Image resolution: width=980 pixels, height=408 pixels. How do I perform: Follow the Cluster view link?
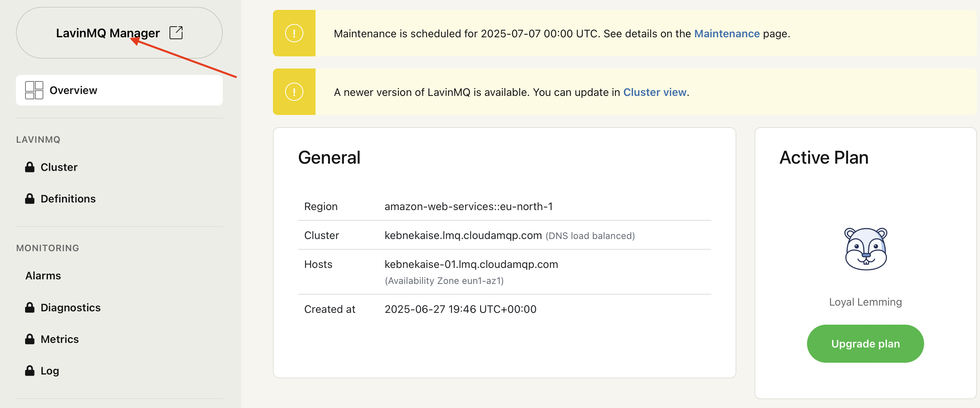[x=655, y=92]
